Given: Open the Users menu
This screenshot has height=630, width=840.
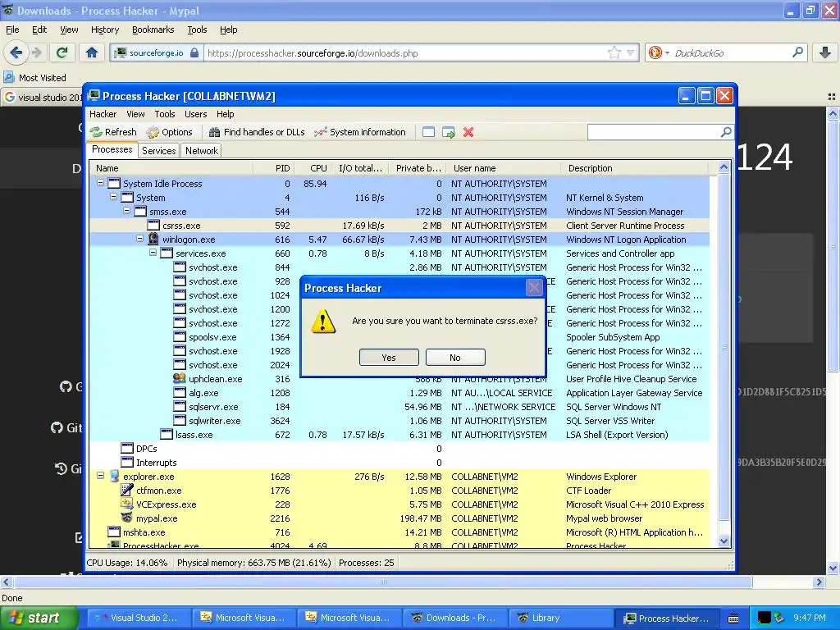Looking at the screenshot, I should pos(195,114).
